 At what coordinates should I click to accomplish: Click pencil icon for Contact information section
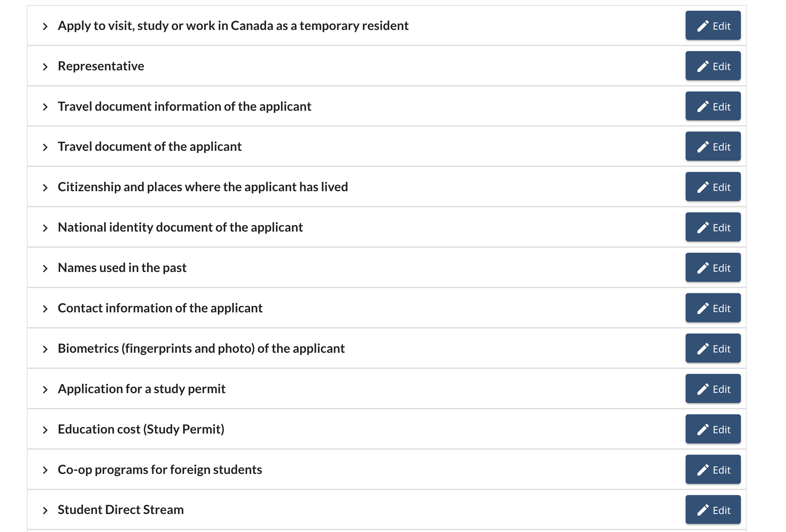[702, 308]
